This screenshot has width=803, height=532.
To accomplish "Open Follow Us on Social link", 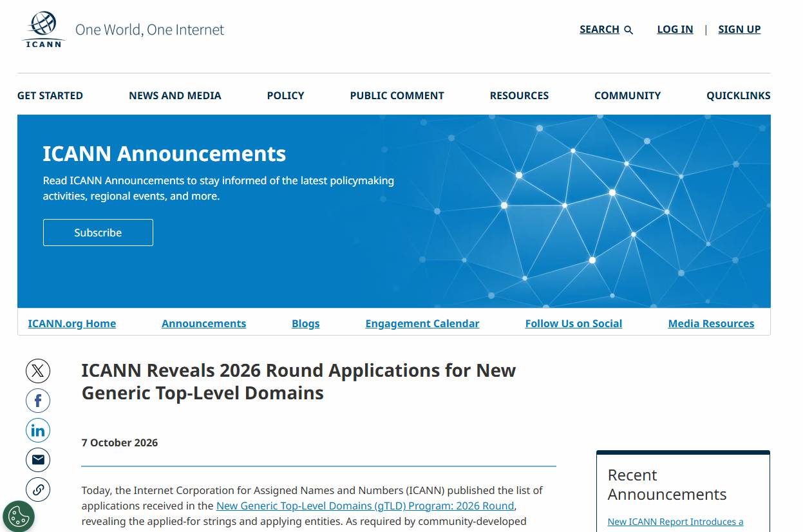I will pyautogui.click(x=574, y=323).
